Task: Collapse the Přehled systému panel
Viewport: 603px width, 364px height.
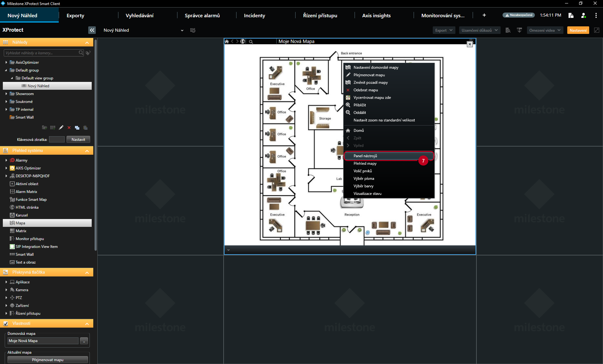Action: point(87,151)
